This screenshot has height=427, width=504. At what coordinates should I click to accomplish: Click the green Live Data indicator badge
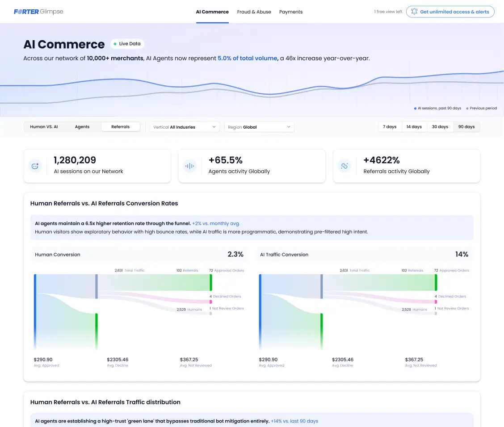[127, 44]
